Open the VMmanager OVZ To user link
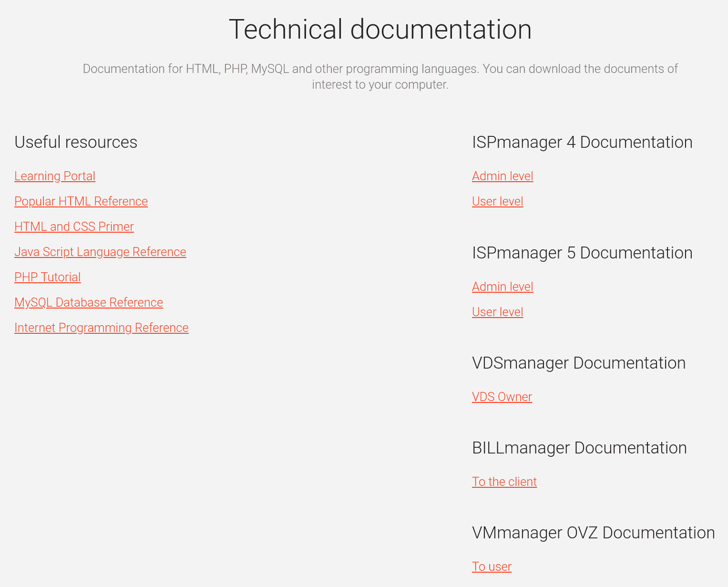 [x=492, y=566]
